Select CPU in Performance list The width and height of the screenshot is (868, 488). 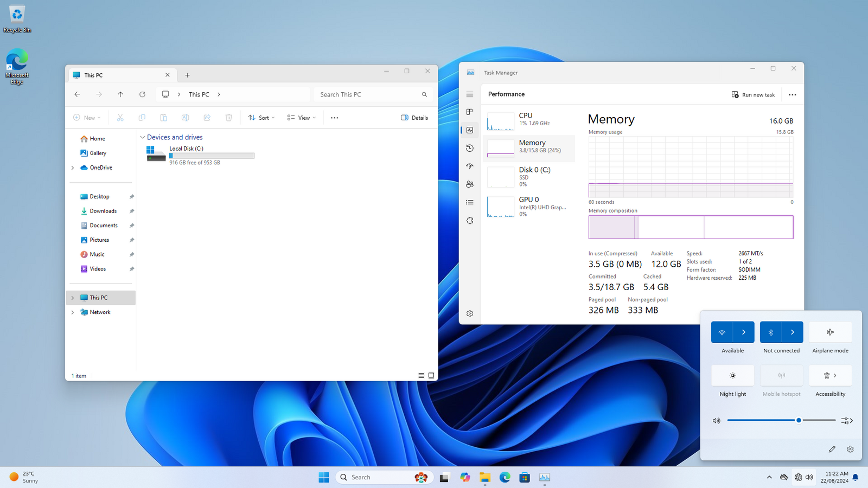point(529,121)
